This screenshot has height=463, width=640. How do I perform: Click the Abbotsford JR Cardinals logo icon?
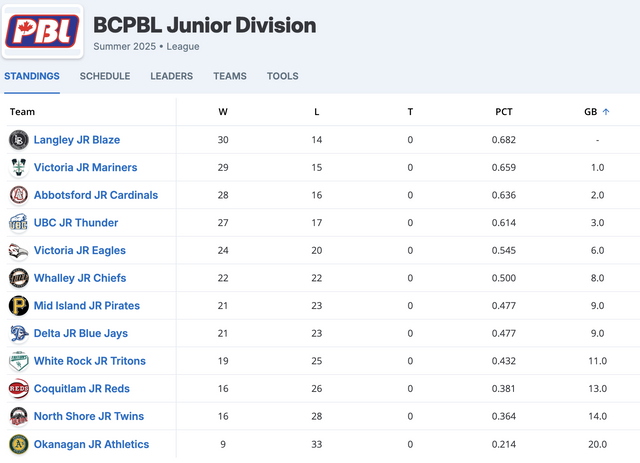(x=19, y=195)
